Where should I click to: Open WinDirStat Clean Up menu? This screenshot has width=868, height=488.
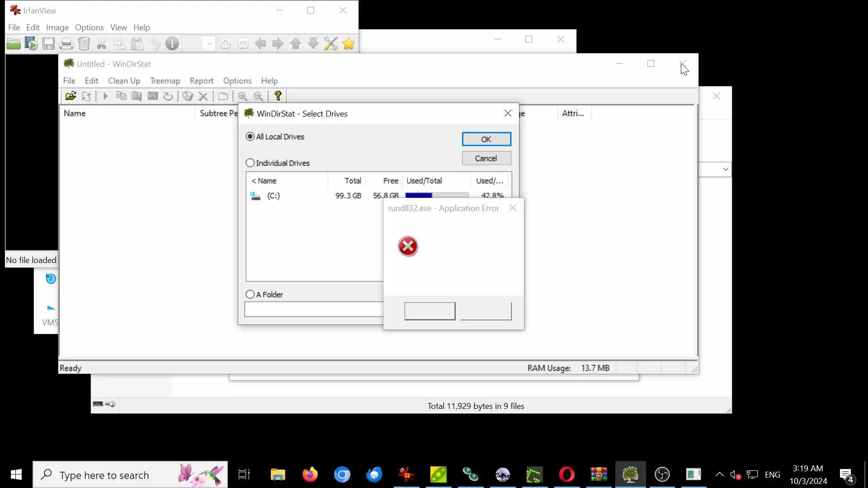(124, 81)
